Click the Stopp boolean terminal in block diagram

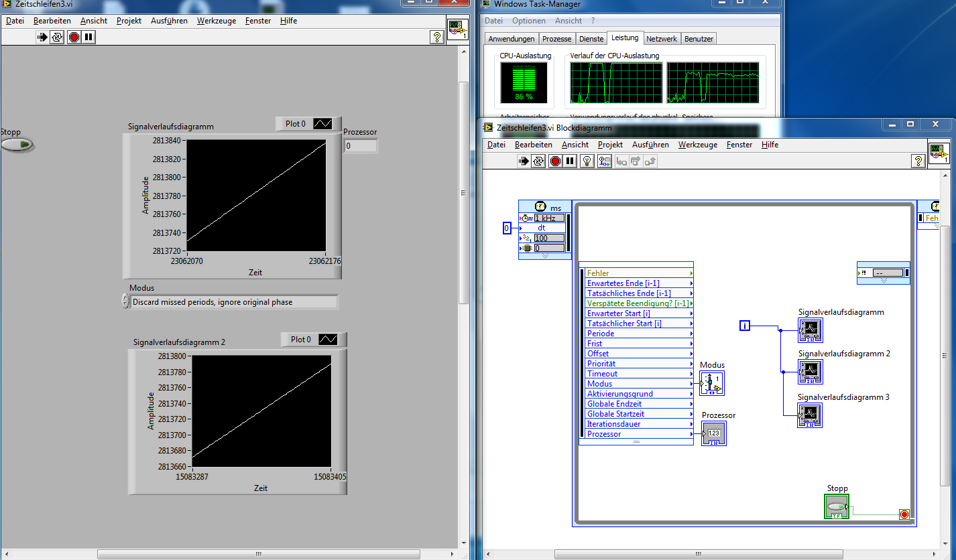coord(836,506)
